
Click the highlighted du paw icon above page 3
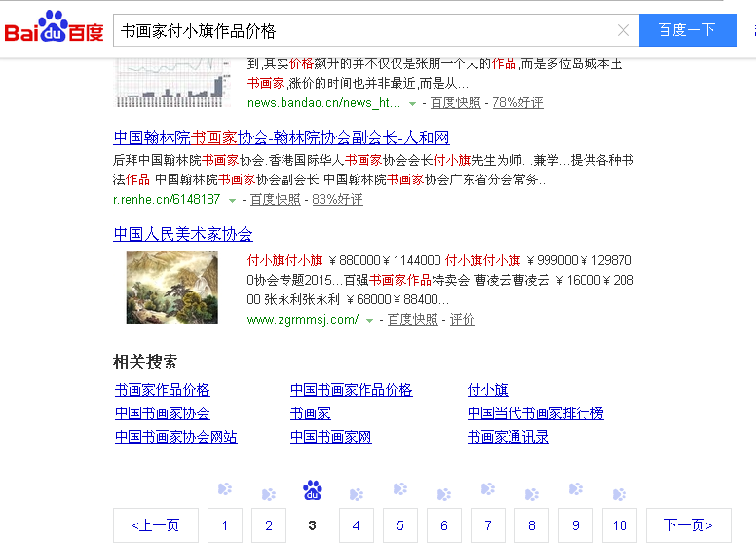313,490
